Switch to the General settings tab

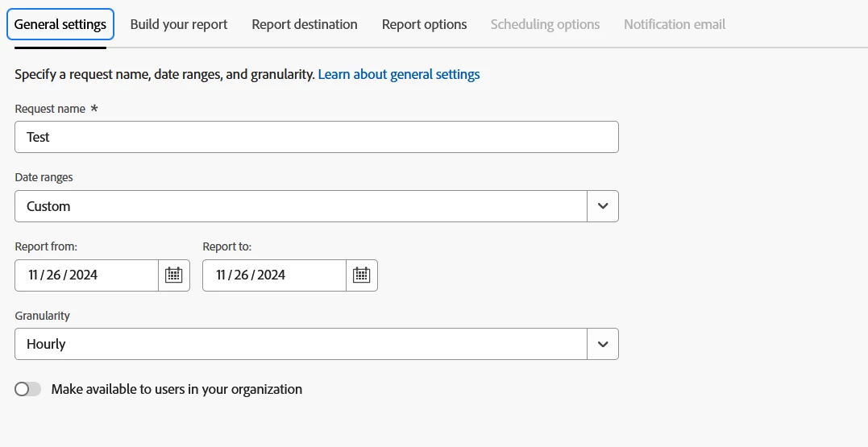60,24
